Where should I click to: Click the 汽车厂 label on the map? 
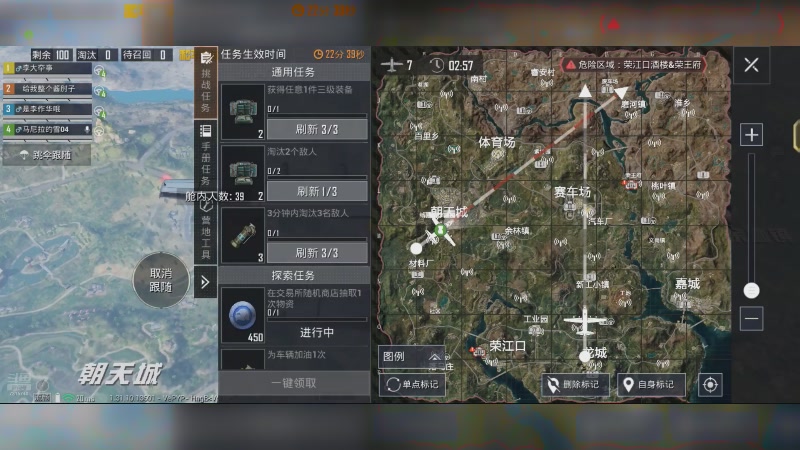600,221
